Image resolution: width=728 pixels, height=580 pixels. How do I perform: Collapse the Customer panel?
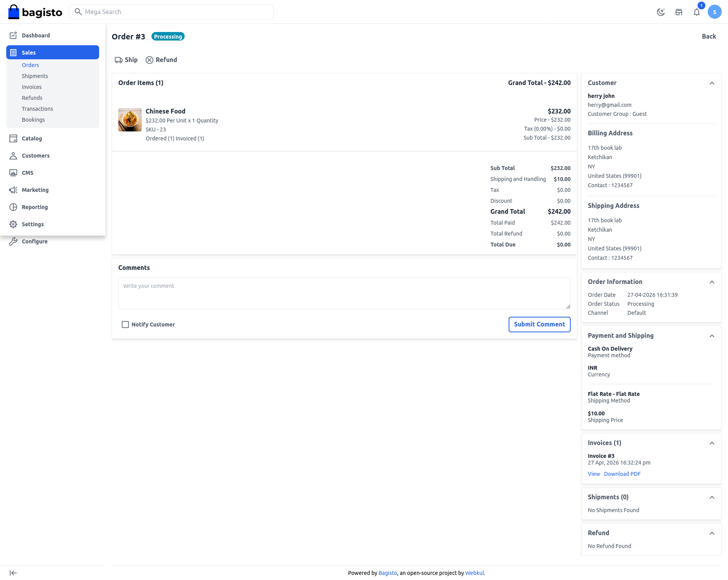coord(712,83)
